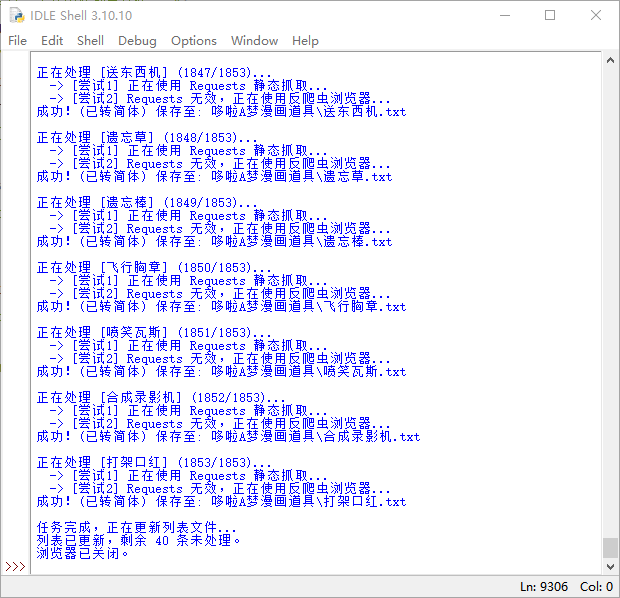Open the Debug menu

pos(137,41)
